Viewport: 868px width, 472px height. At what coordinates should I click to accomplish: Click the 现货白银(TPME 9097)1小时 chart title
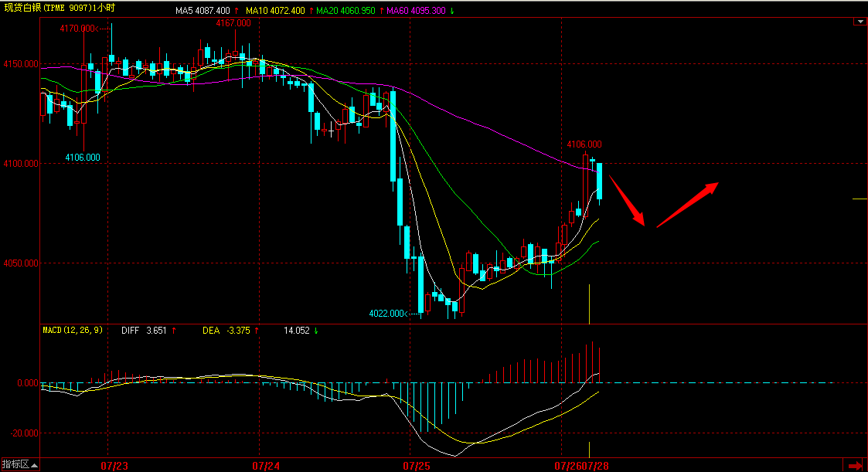(x=60, y=8)
